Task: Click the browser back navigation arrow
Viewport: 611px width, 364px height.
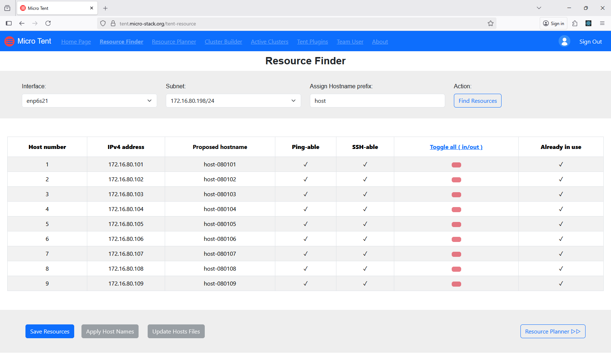Action: (22, 23)
